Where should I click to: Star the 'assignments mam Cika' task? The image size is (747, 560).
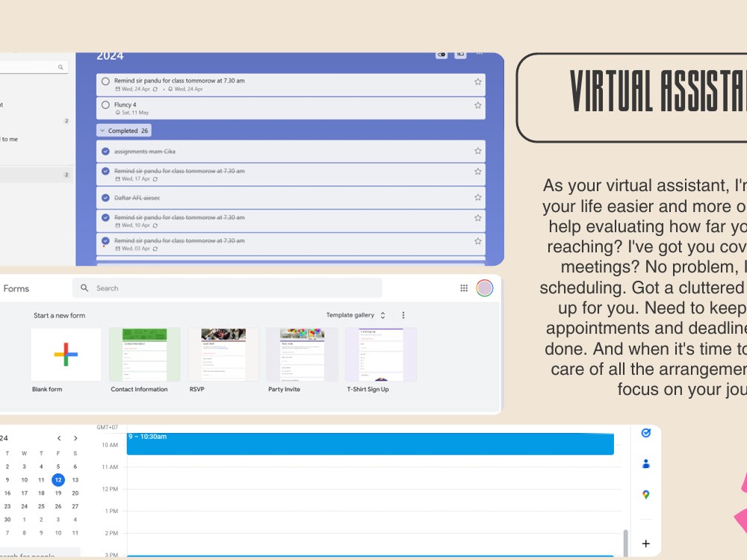tap(477, 151)
